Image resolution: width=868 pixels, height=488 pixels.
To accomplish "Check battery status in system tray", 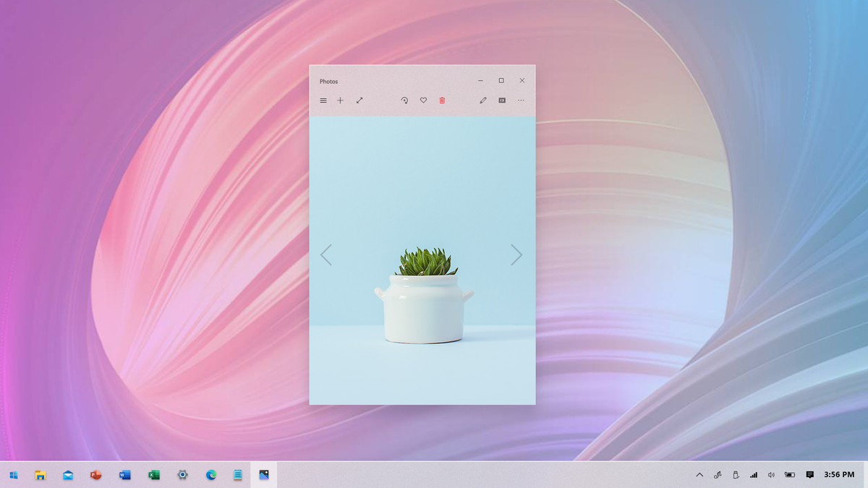I will click(790, 475).
